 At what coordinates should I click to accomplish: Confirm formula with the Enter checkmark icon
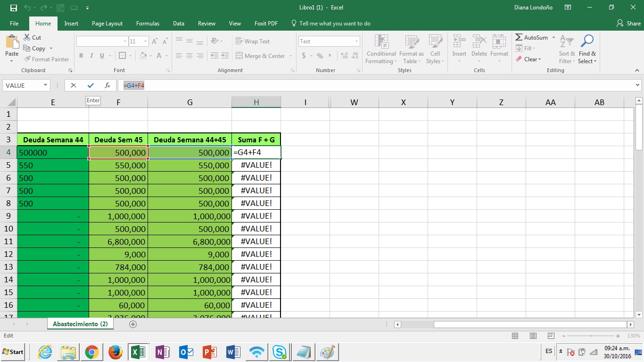coord(90,85)
